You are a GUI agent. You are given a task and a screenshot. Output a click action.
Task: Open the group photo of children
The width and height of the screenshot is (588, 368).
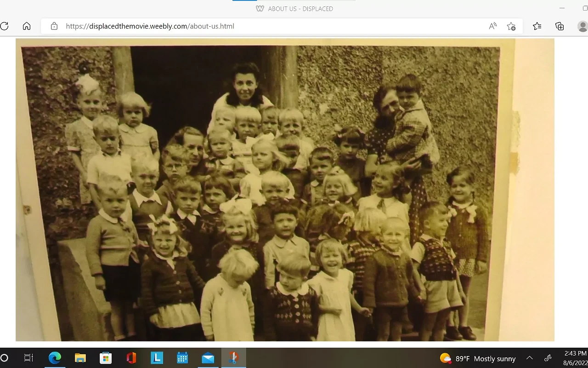pos(285,190)
